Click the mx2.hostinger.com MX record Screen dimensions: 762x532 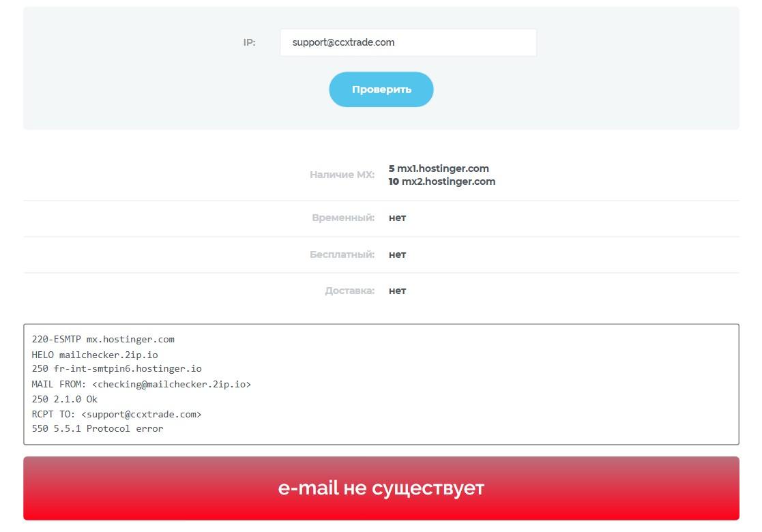442,181
